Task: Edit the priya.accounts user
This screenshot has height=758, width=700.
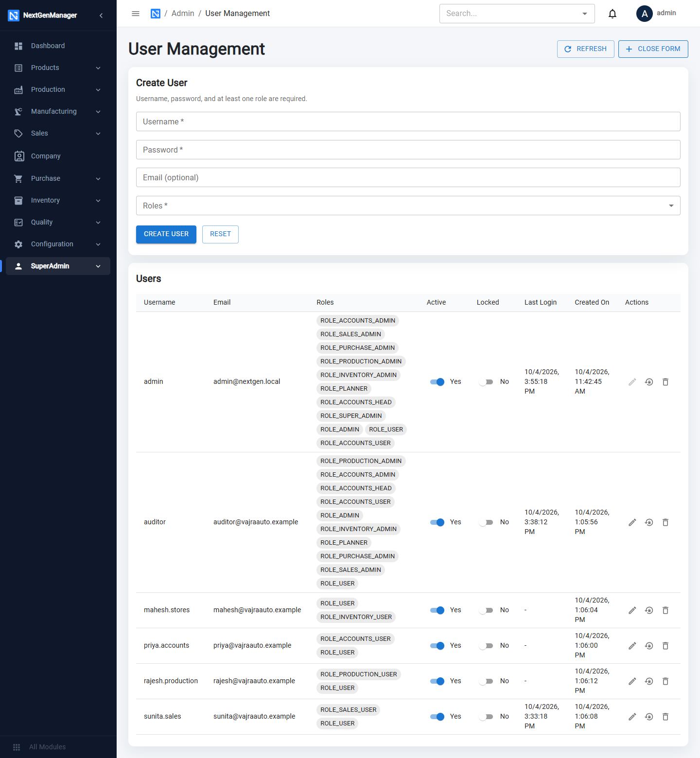Action: (x=632, y=646)
